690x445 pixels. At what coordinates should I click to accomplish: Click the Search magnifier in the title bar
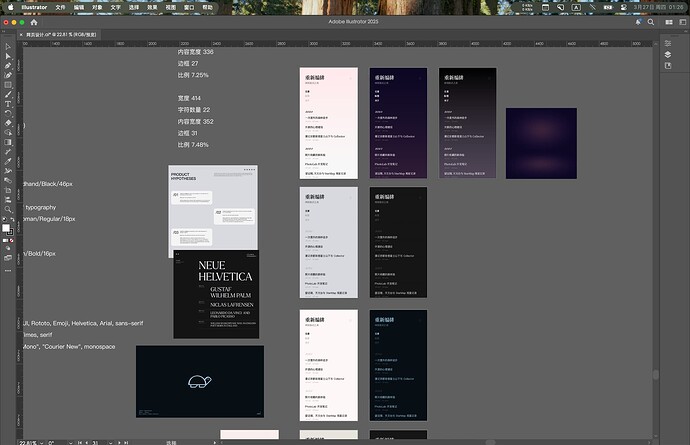651,22
